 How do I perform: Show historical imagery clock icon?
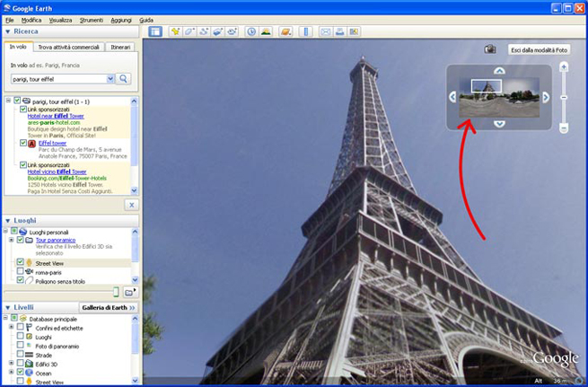point(251,31)
